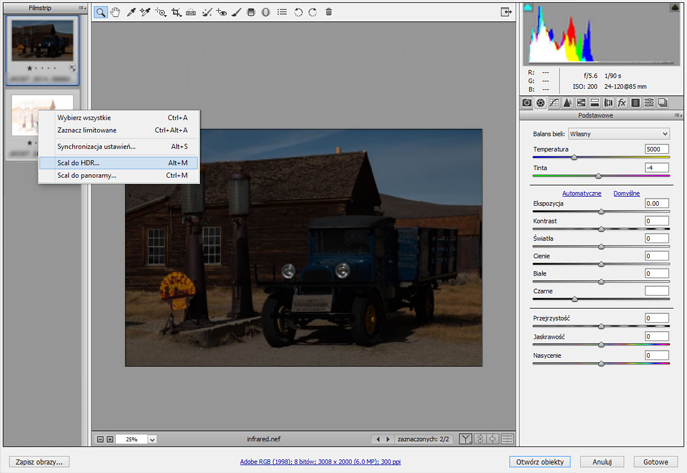Click the 'Otwórz obiekty' button

(x=540, y=462)
